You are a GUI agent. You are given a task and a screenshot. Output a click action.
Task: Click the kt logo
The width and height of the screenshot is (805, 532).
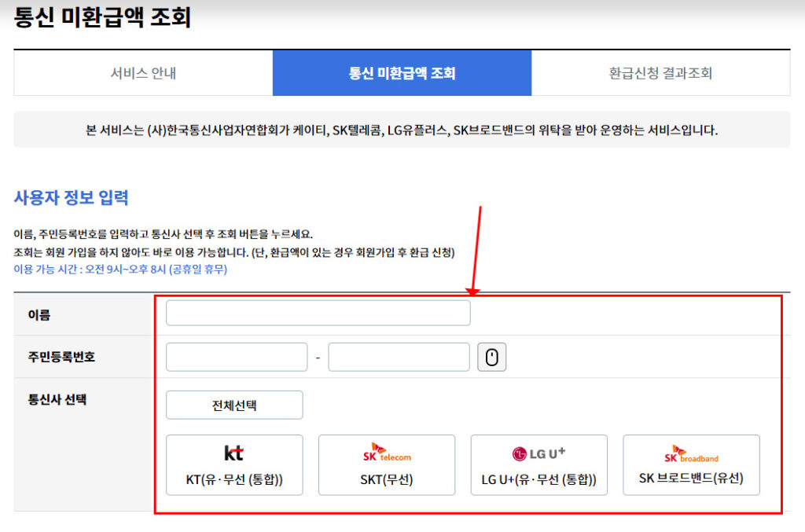233,453
